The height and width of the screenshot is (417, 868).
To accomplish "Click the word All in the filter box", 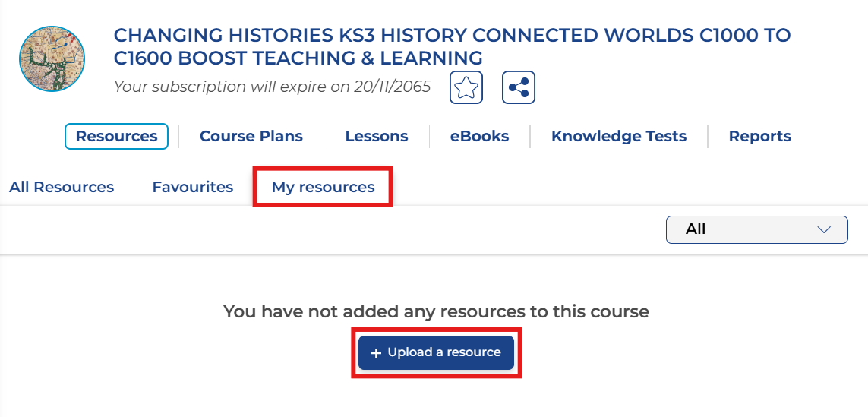I will coord(696,229).
